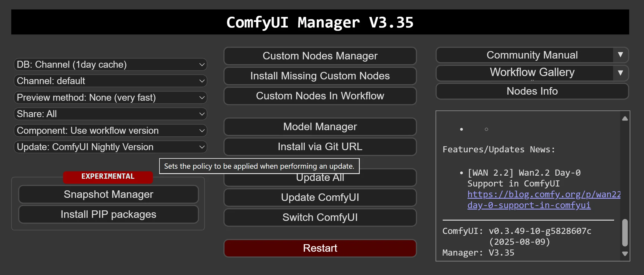Change the Preview method dropdown

click(x=110, y=98)
